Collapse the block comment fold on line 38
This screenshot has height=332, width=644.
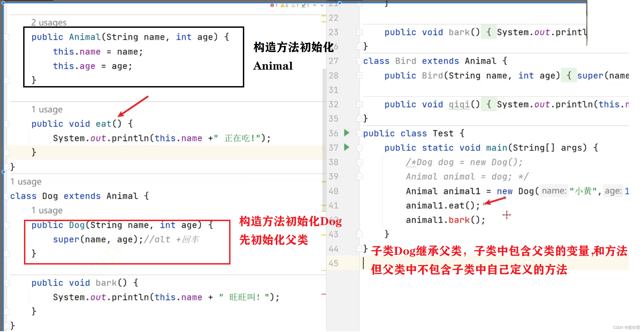[359, 162]
